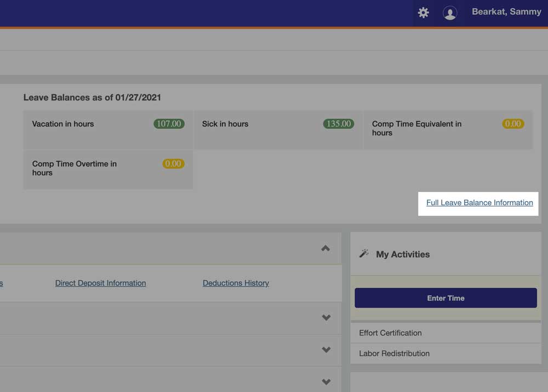Open Full Leave Balance Information
Image resolution: width=548 pixels, height=392 pixels.
pos(478,203)
